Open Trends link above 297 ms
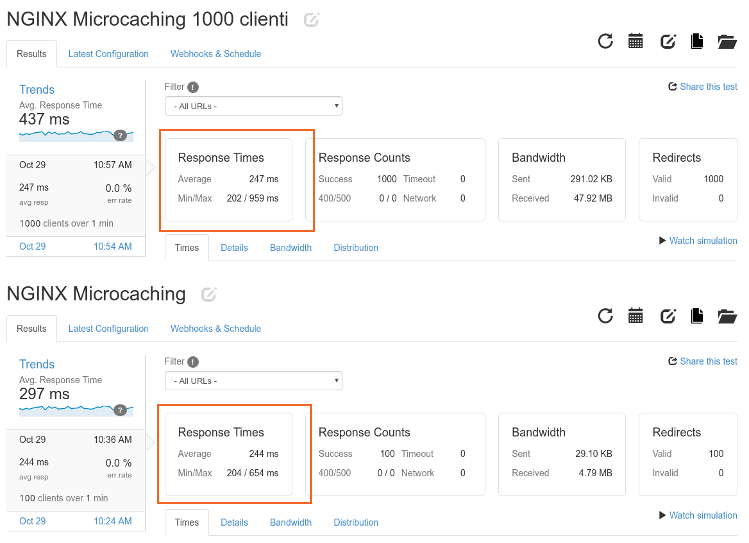This screenshot has width=749, height=543. pos(37,364)
